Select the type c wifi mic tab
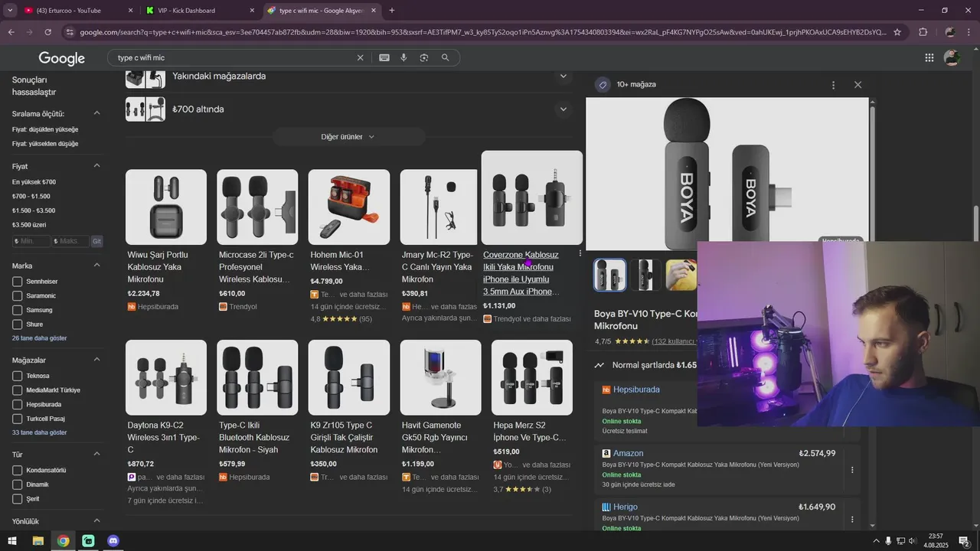980x551 pixels. (322, 11)
